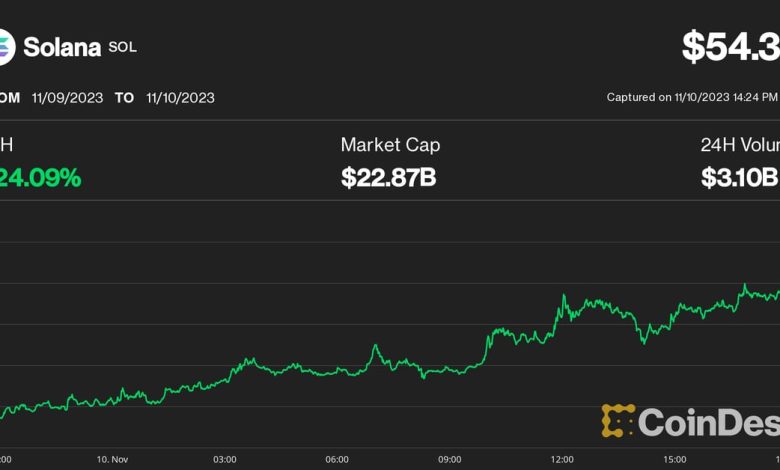780x470 pixels.
Task: Click the 06:00 time axis label
Action: click(x=337, y=459)
